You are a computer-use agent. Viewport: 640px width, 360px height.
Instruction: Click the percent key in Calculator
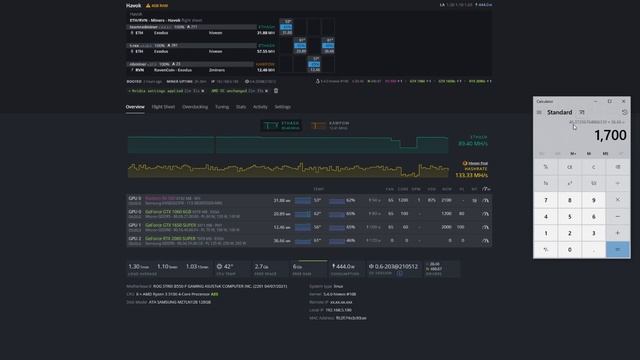click(546, 167)
